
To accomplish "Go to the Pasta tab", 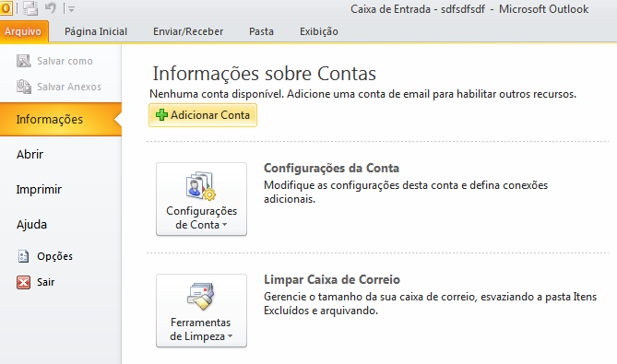I will click(261, 31).
